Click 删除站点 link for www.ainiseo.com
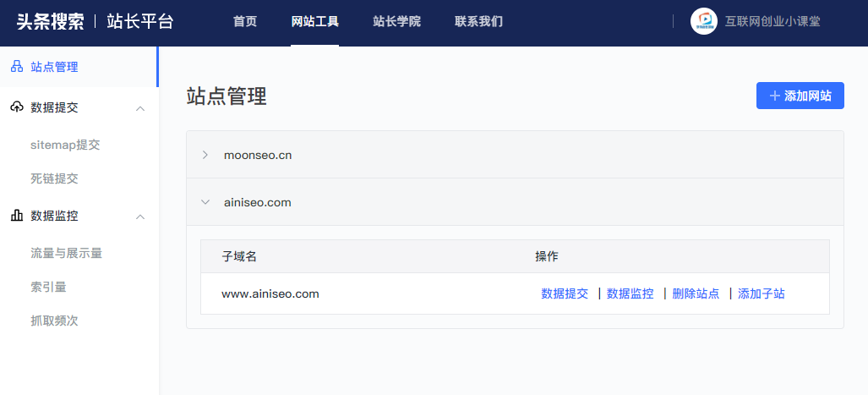 [696, 294]
